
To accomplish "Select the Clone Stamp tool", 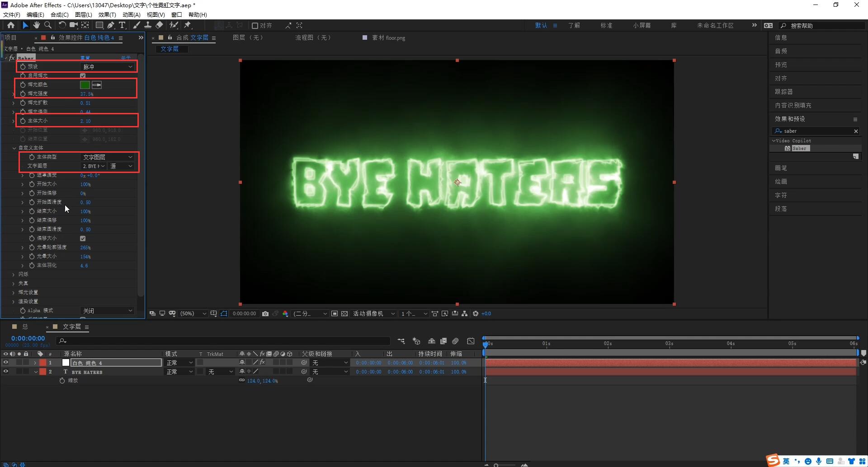I will pyautogui.click(x=148, y=25).
